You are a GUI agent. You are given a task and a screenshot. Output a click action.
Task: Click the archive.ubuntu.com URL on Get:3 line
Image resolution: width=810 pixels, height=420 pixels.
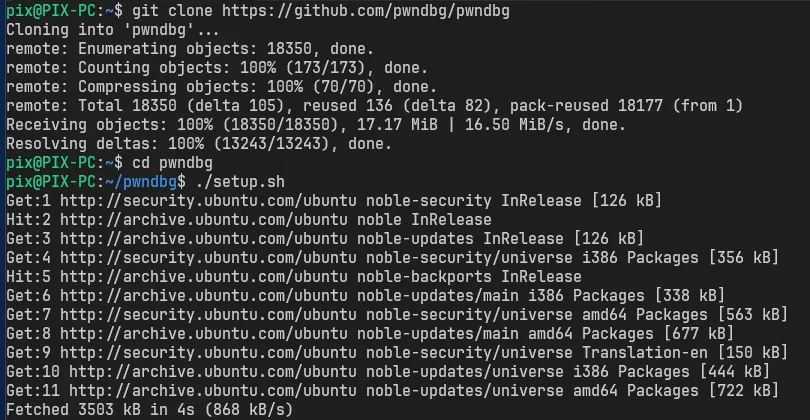(204, 239)
